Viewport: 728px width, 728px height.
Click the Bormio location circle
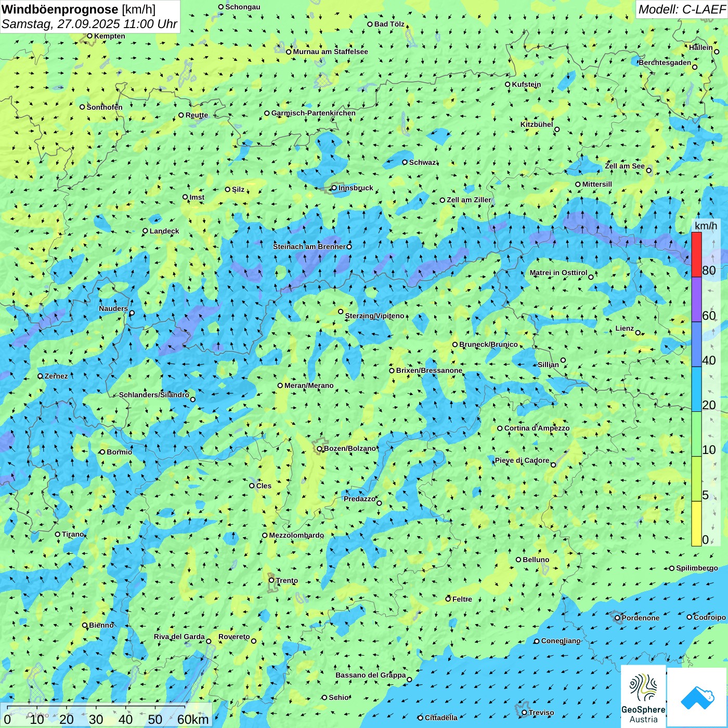(x=102, y=452)
